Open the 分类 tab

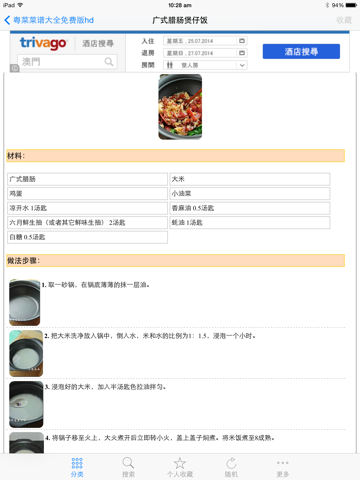[77, 467]
